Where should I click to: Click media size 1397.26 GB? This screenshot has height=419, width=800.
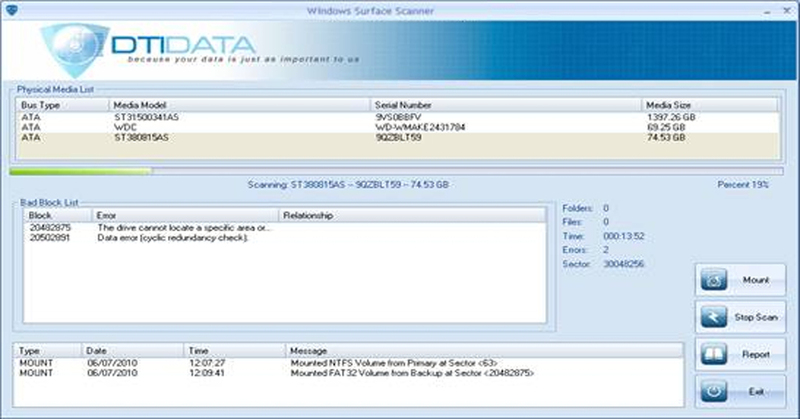(x=671, y=117)
